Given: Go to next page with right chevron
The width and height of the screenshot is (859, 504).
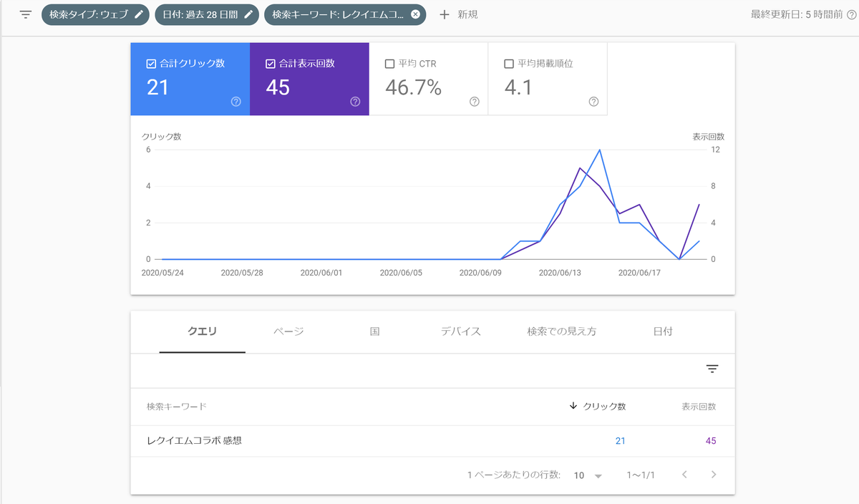Looking at the screenshot, I should point(713,475).
